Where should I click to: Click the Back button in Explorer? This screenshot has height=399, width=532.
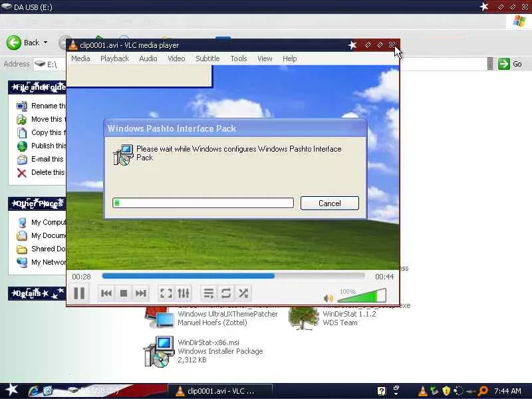click(23, 43)
